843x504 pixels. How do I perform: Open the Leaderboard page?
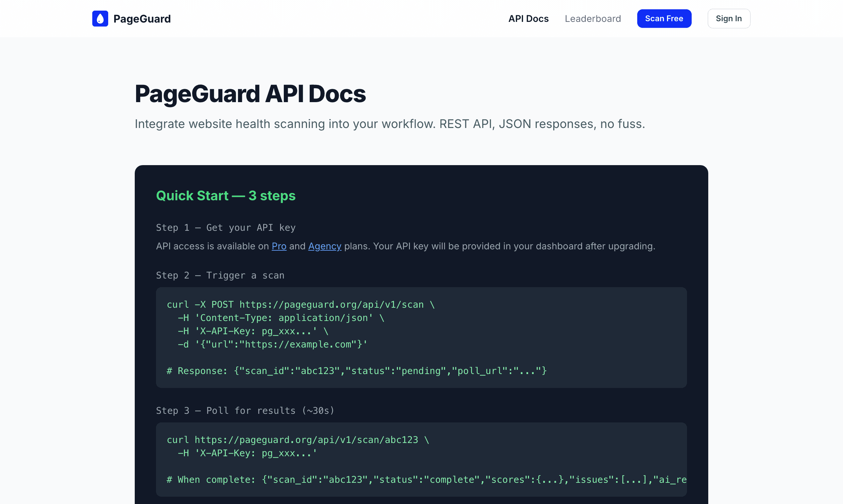pos(593,18)
